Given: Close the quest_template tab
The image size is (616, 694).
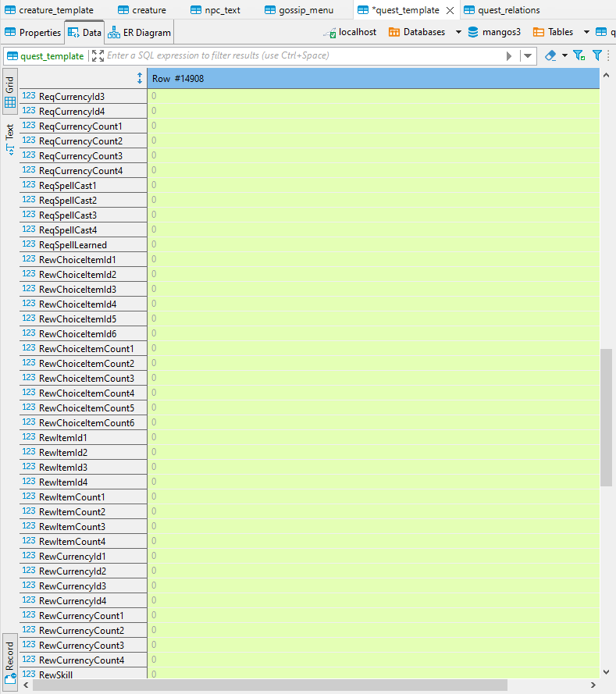Looking at the screenshot, I should click(450, 10).
